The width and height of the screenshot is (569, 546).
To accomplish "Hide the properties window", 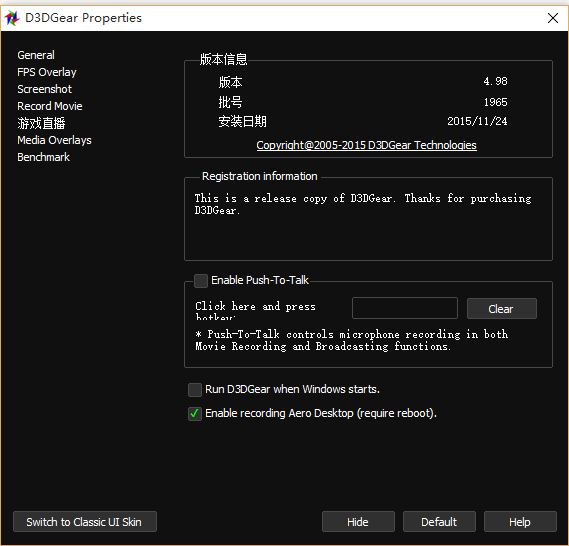I will 358,522.
